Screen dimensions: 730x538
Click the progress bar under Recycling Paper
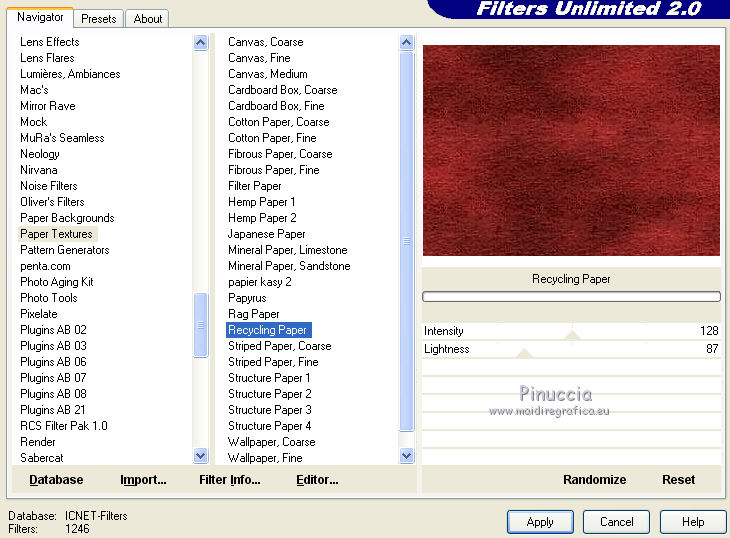coord(571,296)
